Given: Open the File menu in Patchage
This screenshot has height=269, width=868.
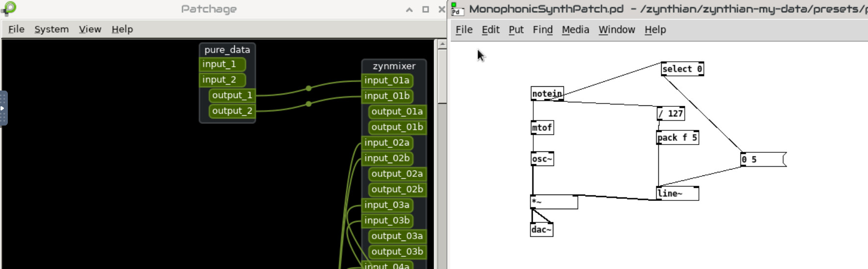Looking at the screenshot, I should (x=16, y=29).
